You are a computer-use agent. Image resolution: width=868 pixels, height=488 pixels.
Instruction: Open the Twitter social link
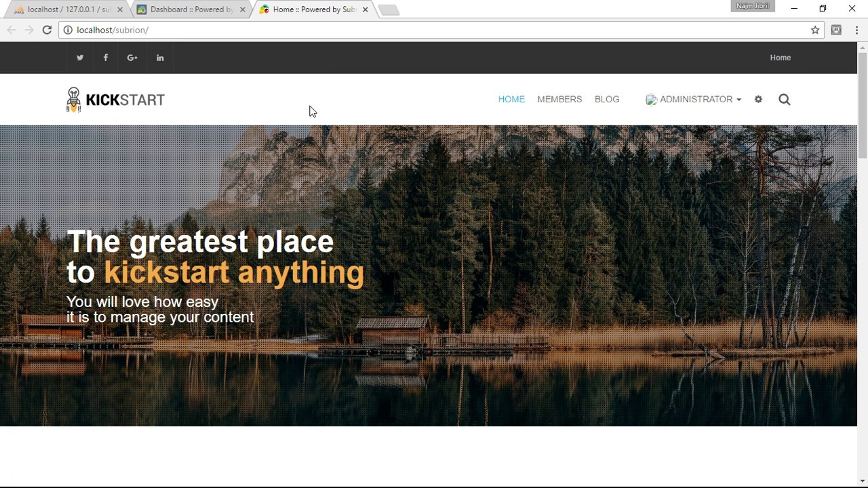80,58
